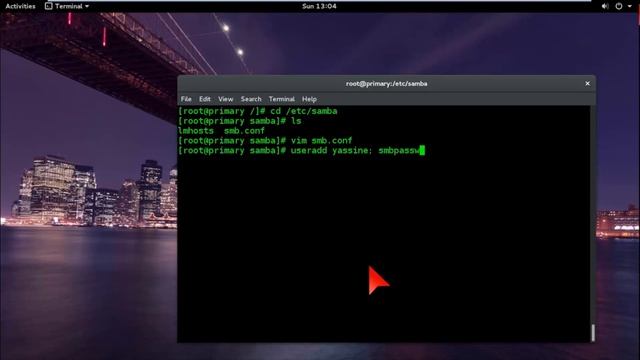Close the terminal window

(x=587, y=83)
